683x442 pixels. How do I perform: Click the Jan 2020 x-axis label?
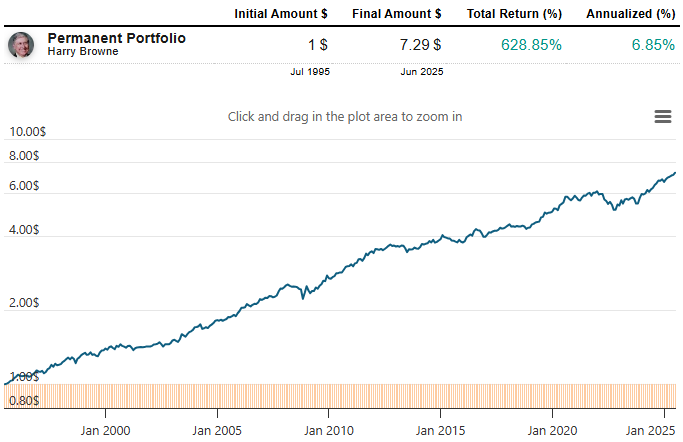pos(553,430)
